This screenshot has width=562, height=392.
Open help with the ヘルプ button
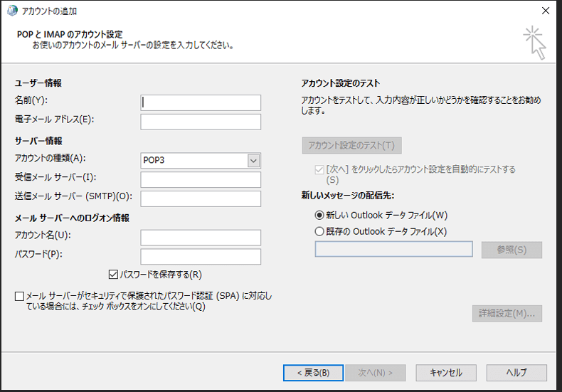[x=516, y=373]
